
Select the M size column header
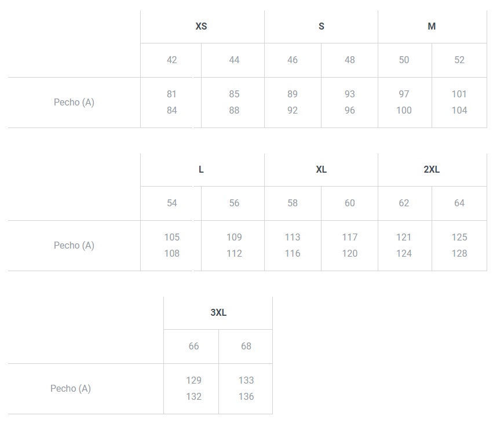click(432, 26)
